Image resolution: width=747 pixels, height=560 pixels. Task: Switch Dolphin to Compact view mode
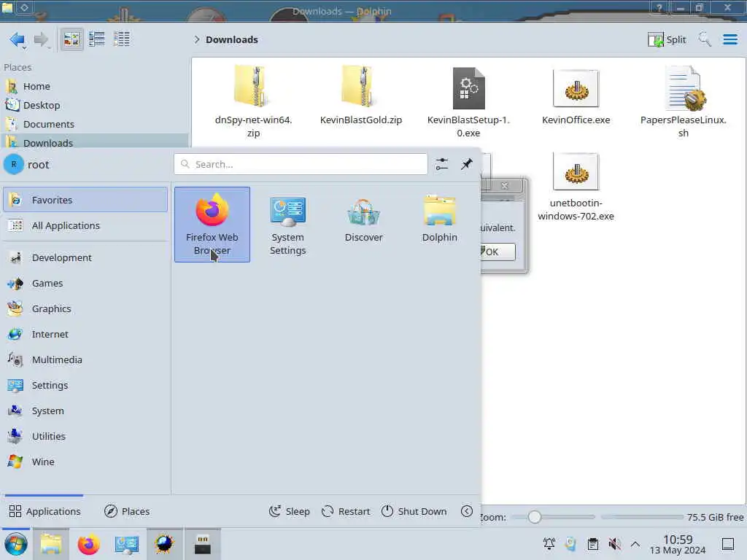pyautogui.click(x=97, y=39)
